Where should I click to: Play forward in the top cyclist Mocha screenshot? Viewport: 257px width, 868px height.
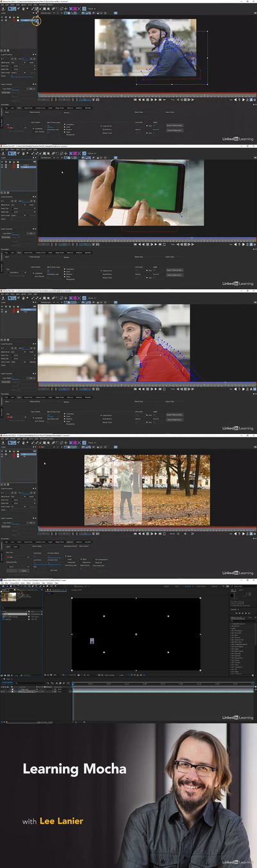(x=155, y=100)
